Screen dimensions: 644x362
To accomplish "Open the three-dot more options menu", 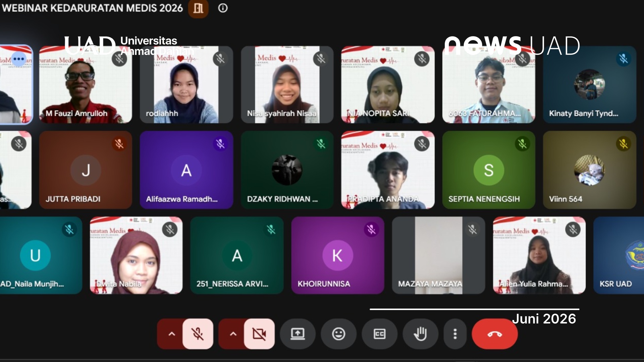I will coord(455,334).
